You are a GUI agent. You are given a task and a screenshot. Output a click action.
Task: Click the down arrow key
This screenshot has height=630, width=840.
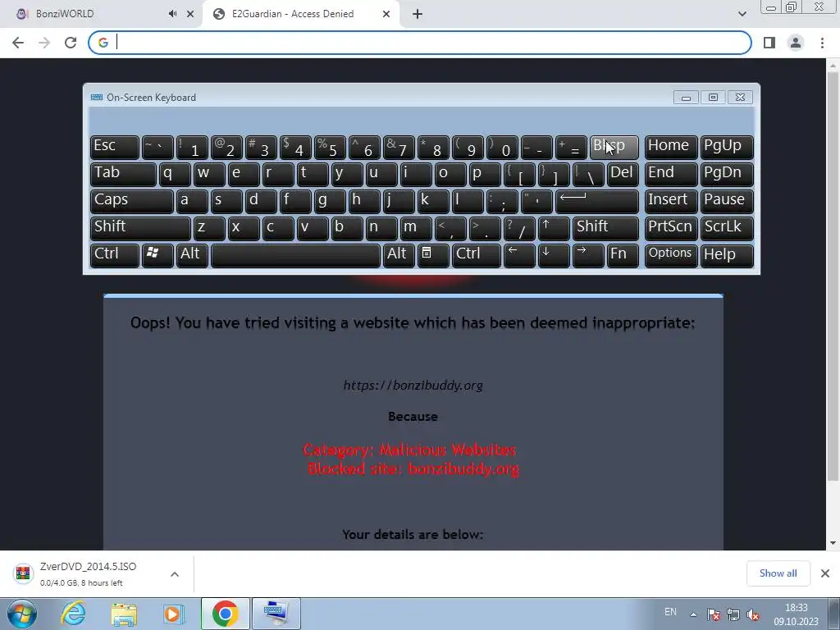(x=554, y=256)
